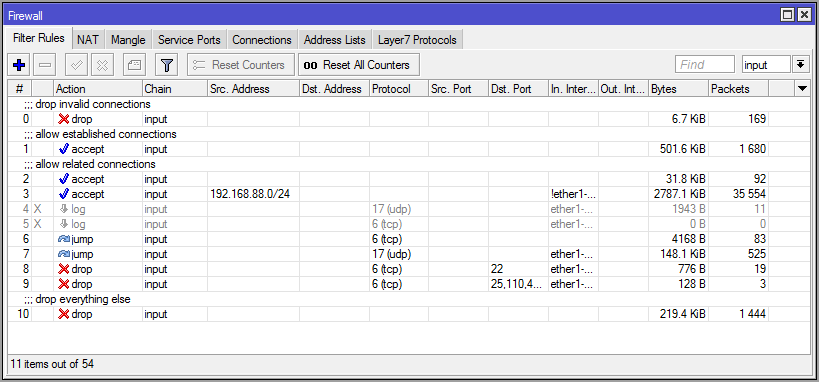The image size is (819, 382).
Task: Switch to the NAT tab
Action: 88,40
